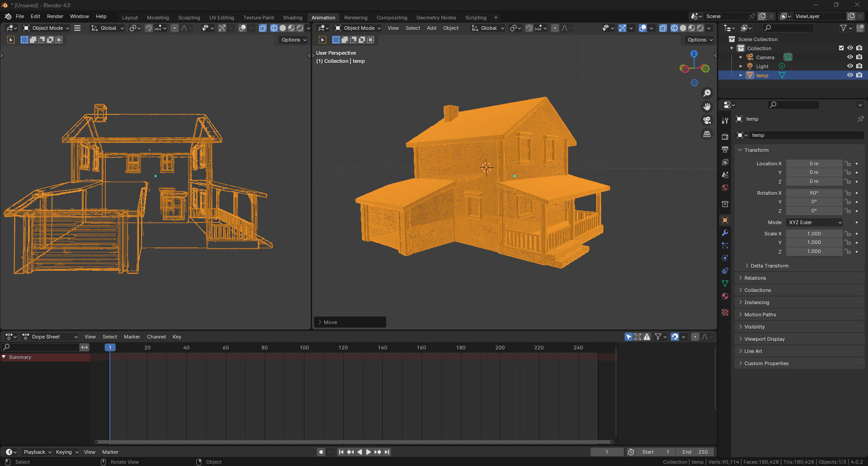868x466 pixels.
Task: Switch to the Layout workspace tab
Action: pos(130,18)
